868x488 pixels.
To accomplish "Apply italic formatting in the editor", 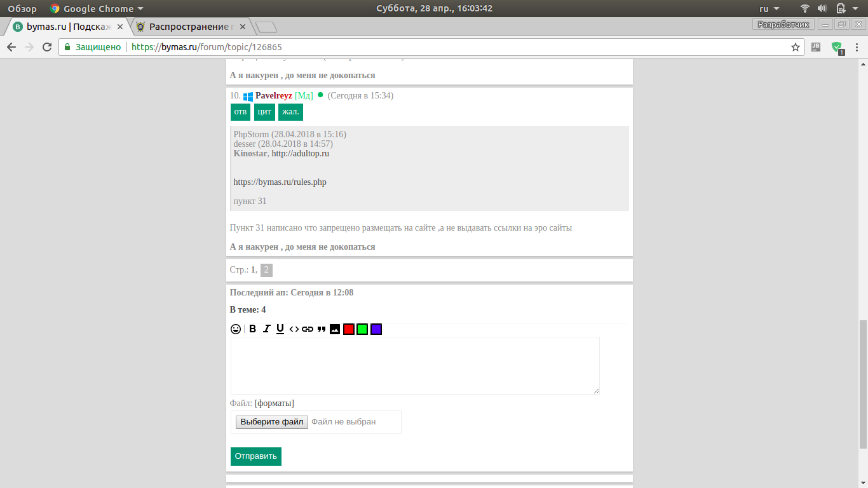I will (266, 329).
